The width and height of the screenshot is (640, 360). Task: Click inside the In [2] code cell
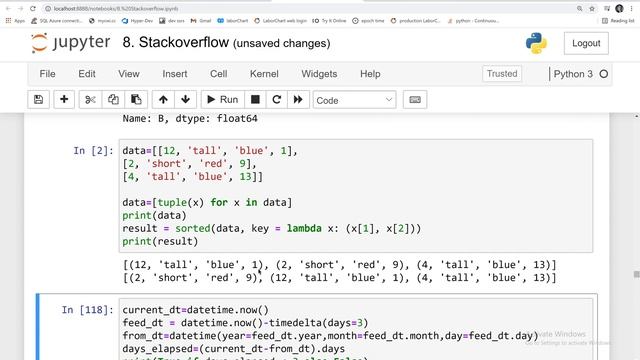click(x=356, y=196)
